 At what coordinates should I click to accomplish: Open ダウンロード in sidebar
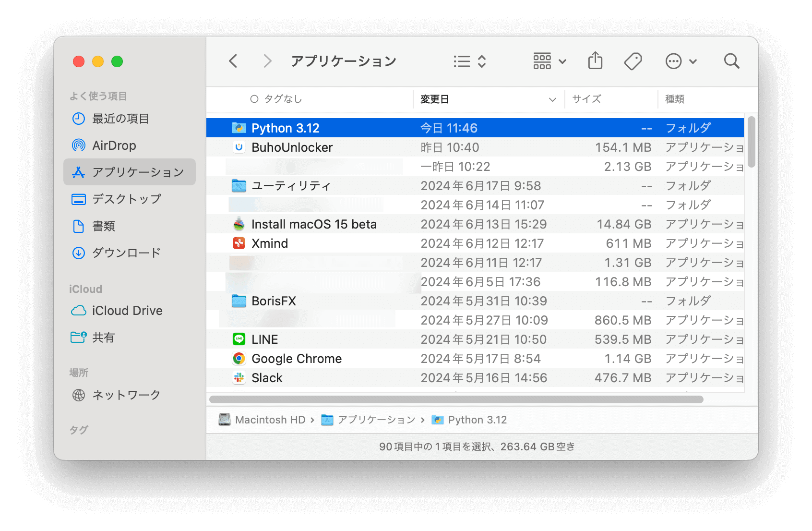(x=130, y=253)
